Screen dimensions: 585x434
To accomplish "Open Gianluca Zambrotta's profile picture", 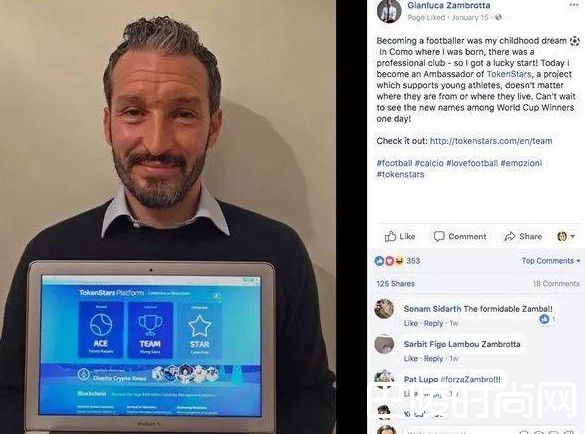I will point(389,10).
